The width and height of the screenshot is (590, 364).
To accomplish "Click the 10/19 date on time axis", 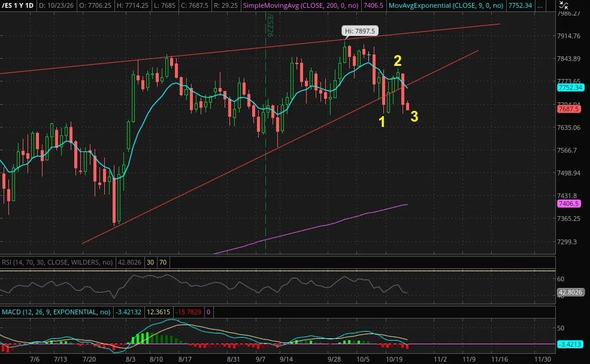I will (394, 359).
